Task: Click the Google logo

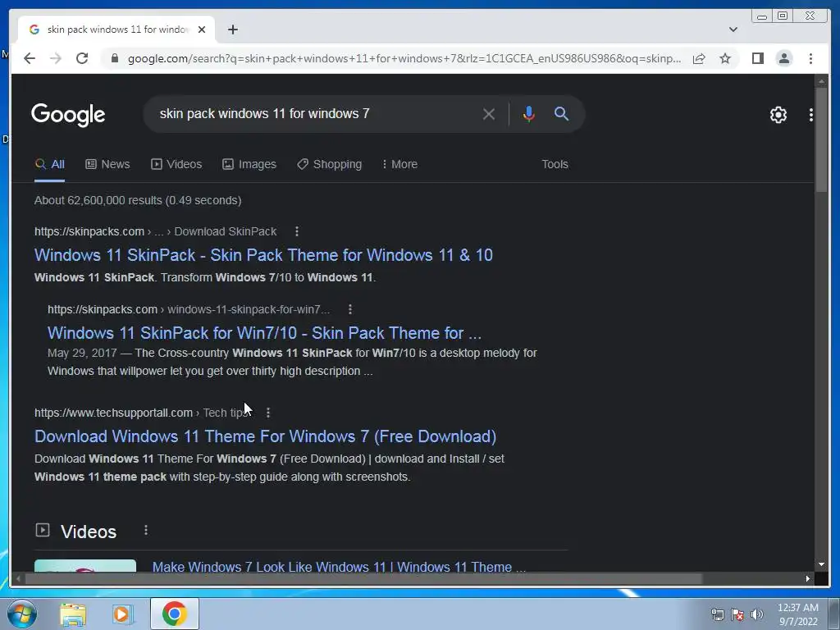Action: 68,115
